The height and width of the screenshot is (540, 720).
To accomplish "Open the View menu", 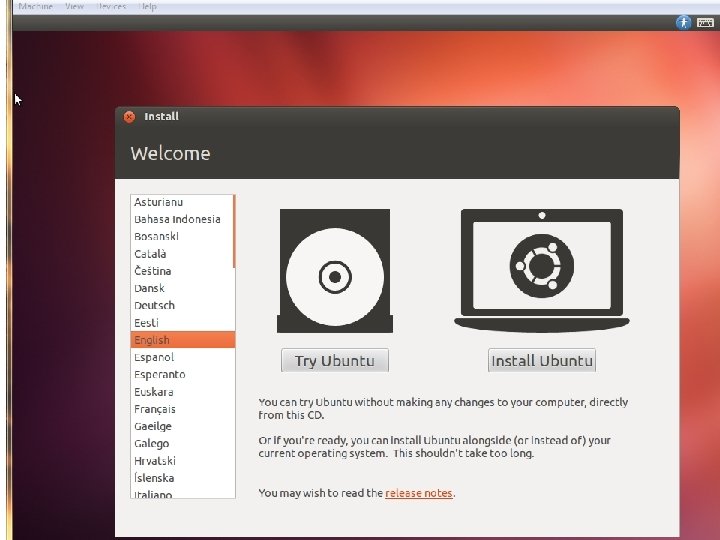I will (74, 6).
